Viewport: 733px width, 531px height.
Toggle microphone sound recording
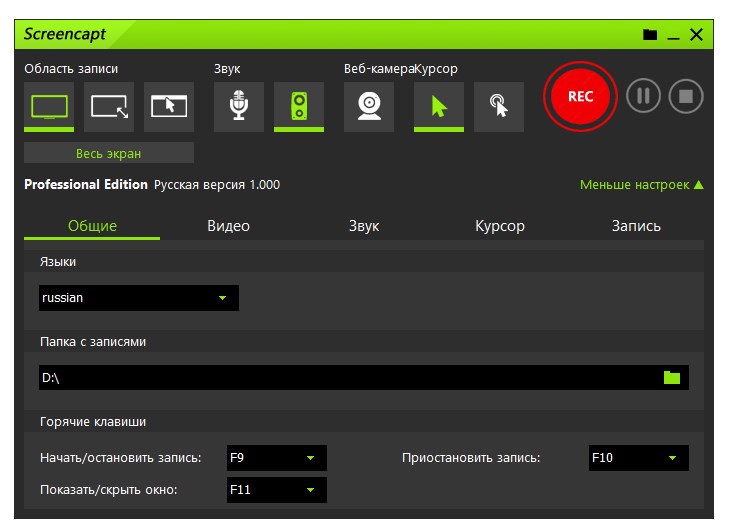(239, 107)
